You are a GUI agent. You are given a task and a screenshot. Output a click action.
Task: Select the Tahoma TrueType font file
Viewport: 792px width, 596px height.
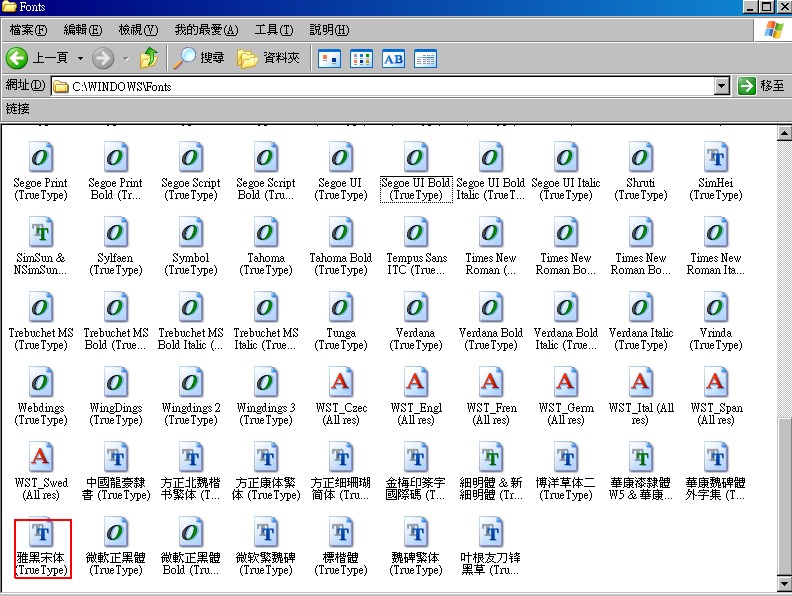266,247
